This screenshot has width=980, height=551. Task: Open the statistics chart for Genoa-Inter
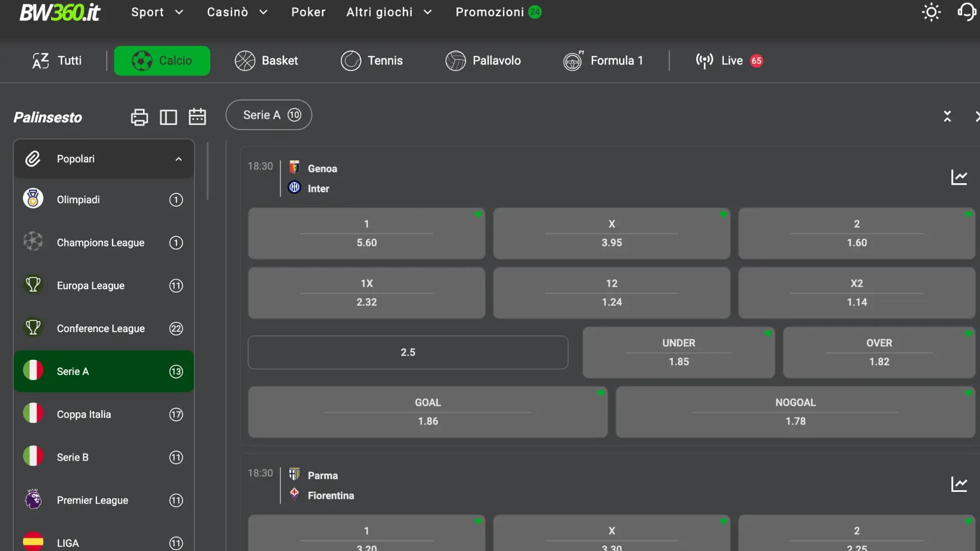pos(959,178)
